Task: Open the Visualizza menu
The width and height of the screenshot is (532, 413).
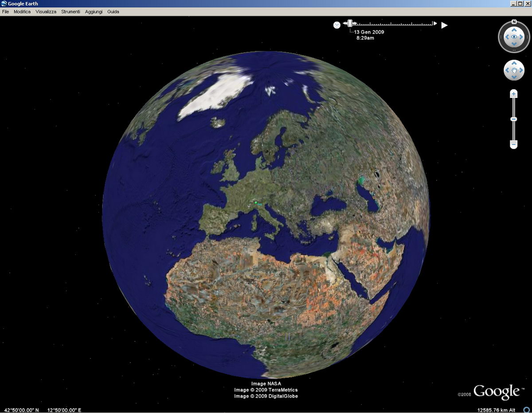Action: [x=46, y=12]
